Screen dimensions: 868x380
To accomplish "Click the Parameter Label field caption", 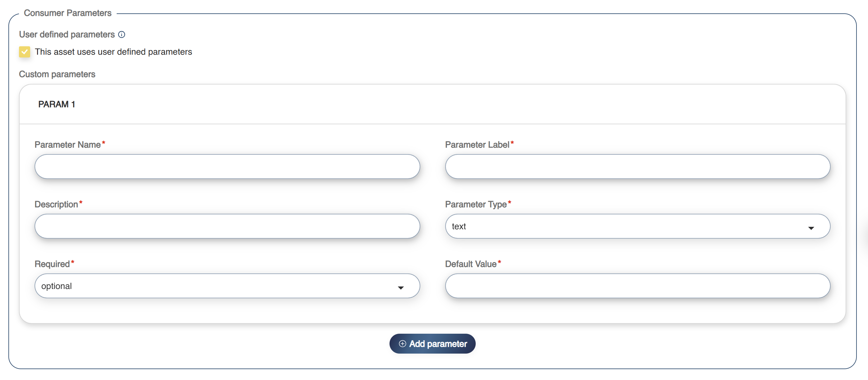I will click(x=477, y=145).
